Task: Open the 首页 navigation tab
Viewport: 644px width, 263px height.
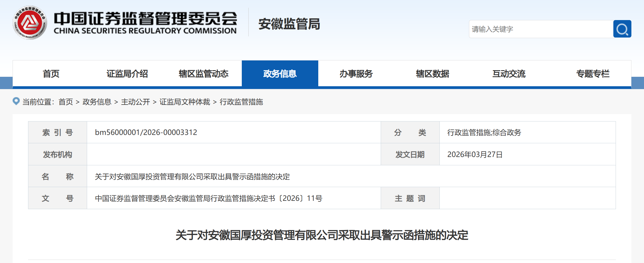Action: [51, 74]
